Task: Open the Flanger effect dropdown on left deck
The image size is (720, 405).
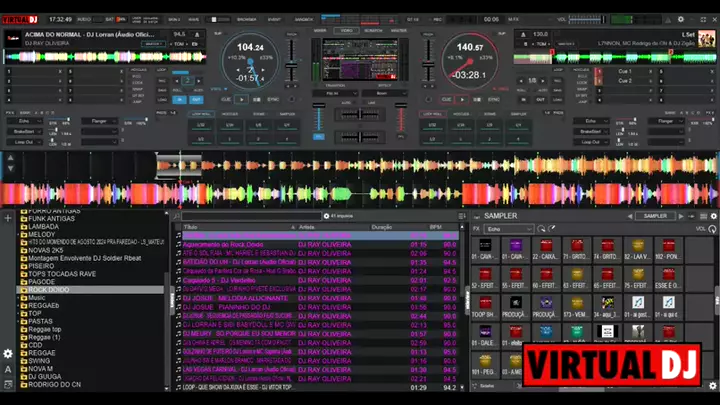Action: coord(100,121)
